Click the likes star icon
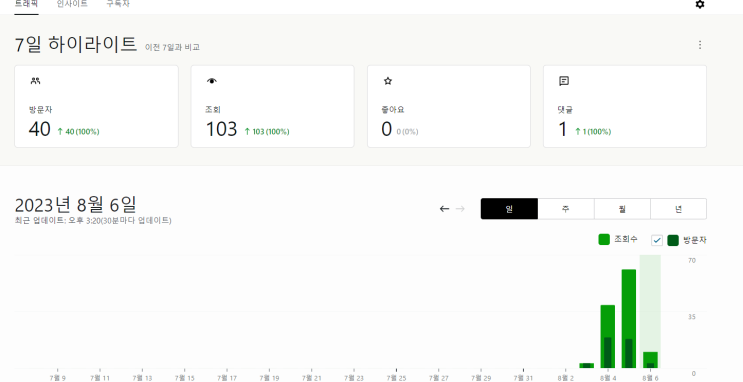The height and width of the screenshot is (382, 743). [x=388, y=81]
